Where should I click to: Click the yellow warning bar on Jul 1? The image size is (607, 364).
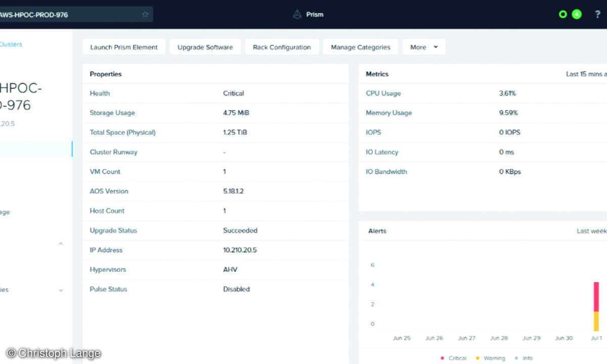596,321
